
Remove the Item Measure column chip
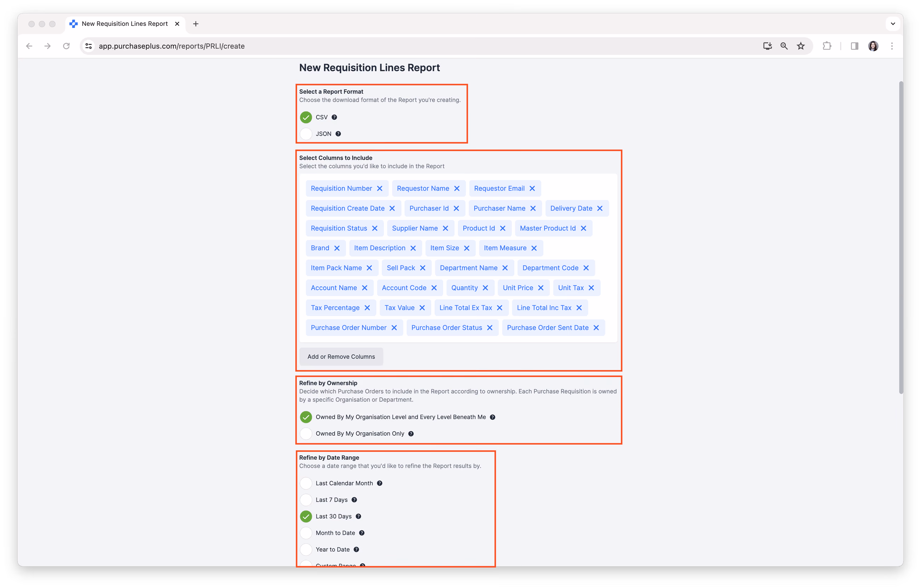coord(534,248)
